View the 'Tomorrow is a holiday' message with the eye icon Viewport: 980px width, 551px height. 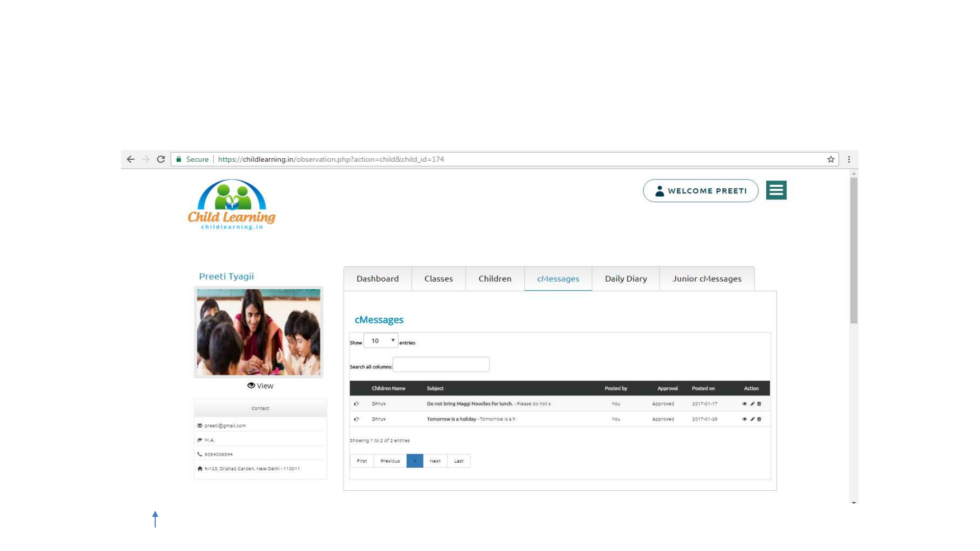tap(744, 419)
